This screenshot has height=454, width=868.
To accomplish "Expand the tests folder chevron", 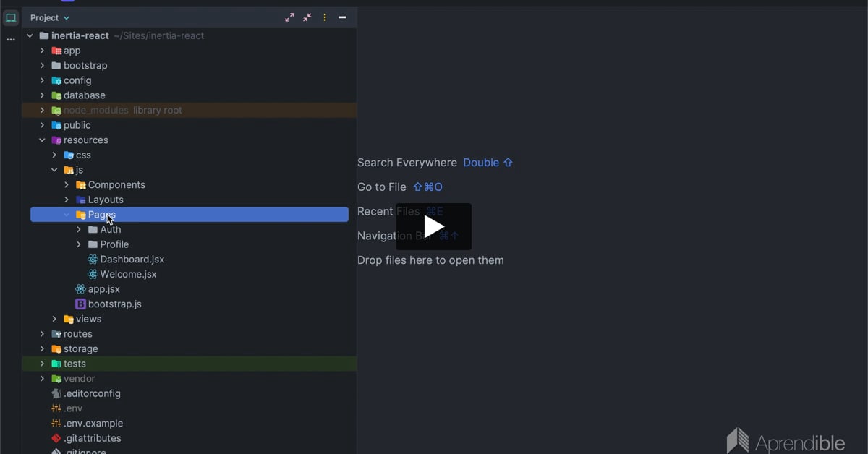I will tap(42, 364).
